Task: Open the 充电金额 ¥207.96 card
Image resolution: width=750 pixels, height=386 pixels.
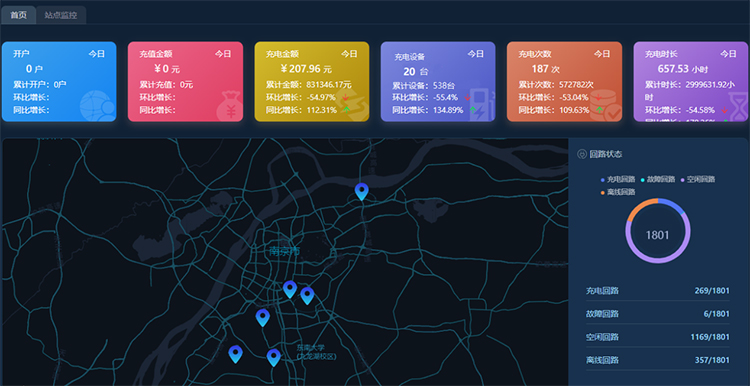Action: click(312, 81)
